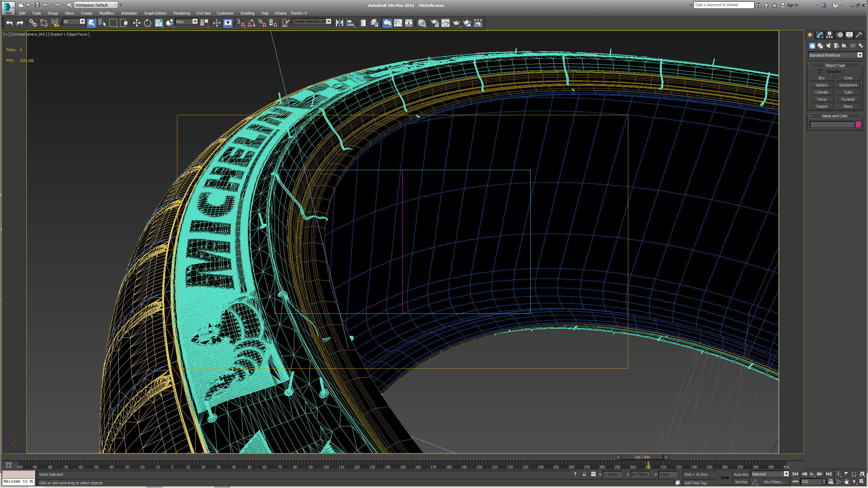Screen dimensions: 868x488
Task: Open the Modifiers menu
Action: (106, 13)
